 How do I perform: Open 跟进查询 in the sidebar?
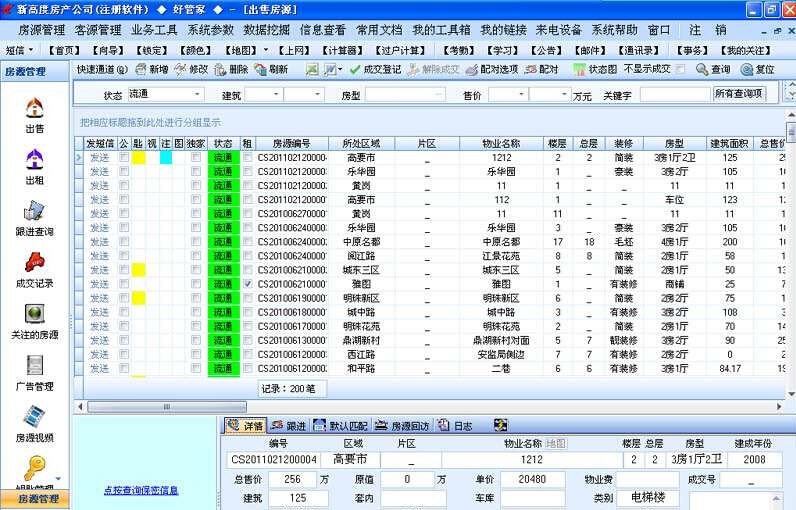pyautogui.click(x=35, y=218)
